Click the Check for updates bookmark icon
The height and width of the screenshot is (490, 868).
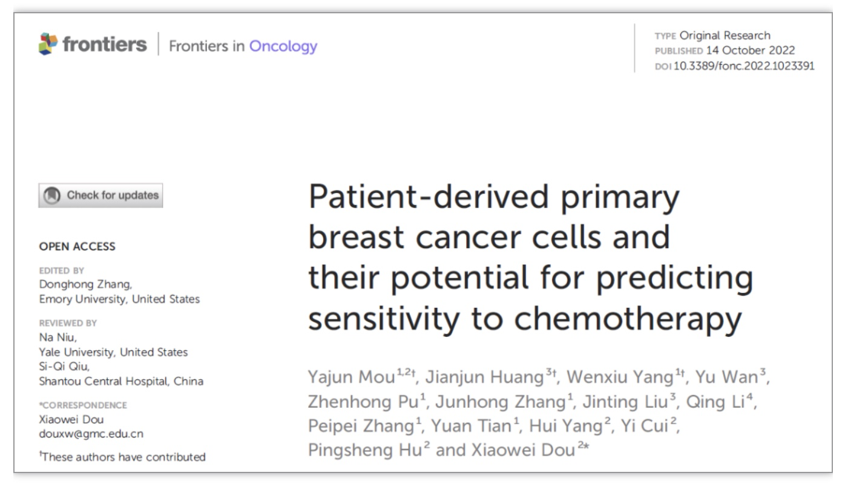[53, 195]
